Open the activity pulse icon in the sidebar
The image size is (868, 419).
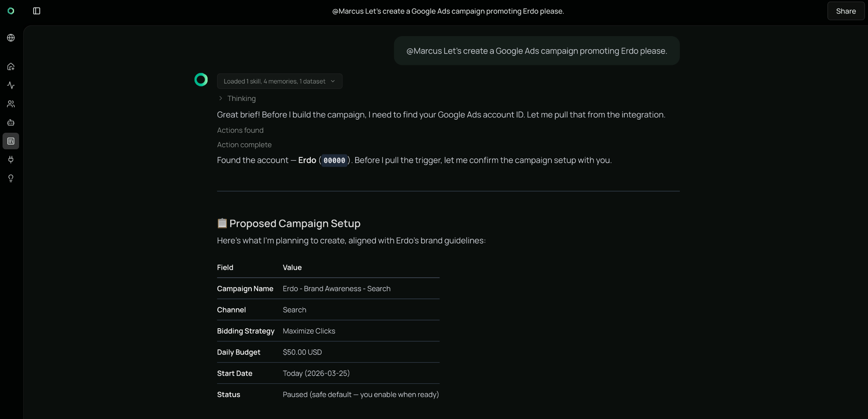click(11, 85)
